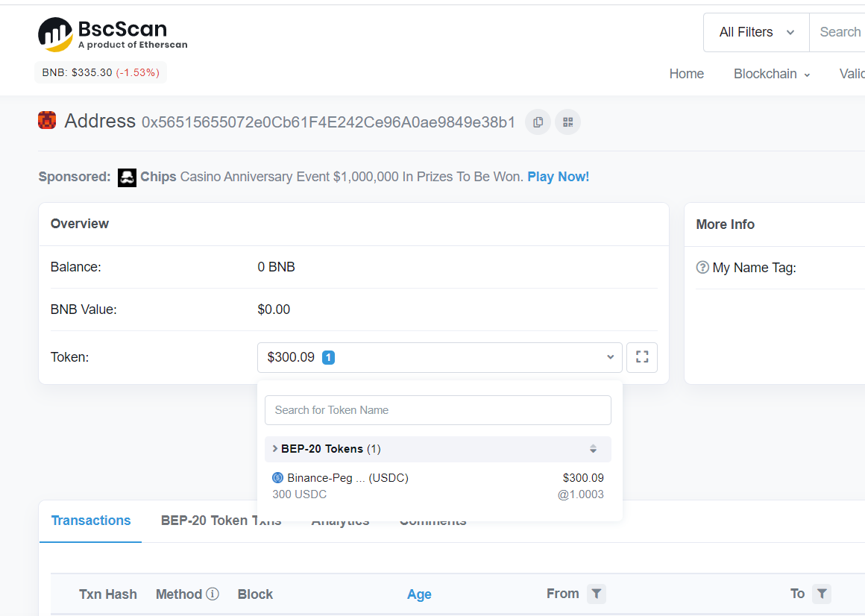The width and height of the screenshot is (865, 616).
Task: Sort the BEP-20 tokens list
Action: (593, 449)
